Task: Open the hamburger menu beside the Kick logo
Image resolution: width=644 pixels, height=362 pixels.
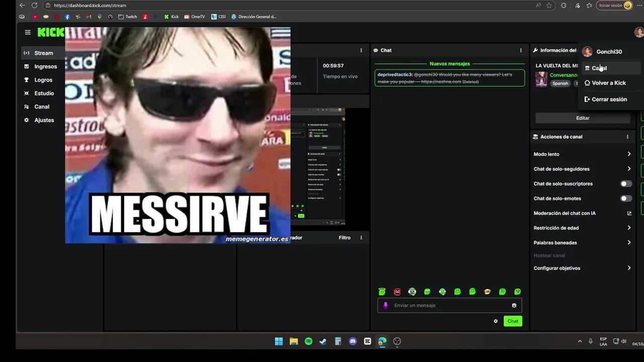Action: pos(28,32)
